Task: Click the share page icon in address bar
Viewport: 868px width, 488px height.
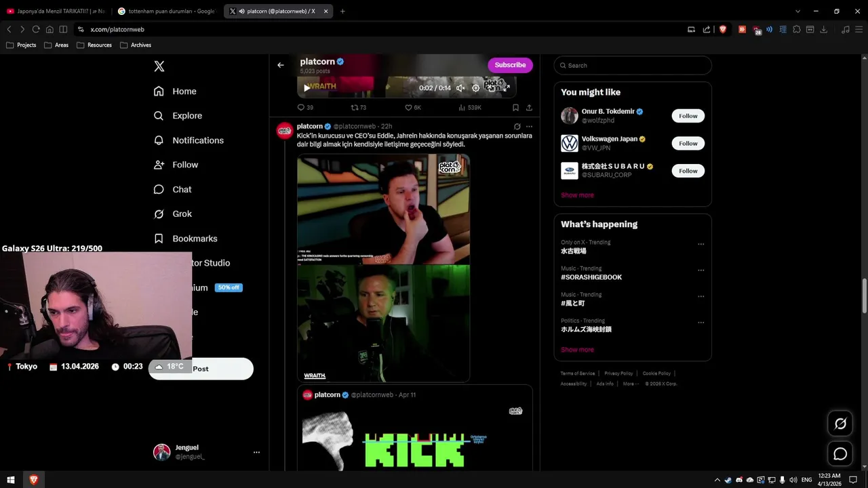Action: (x=707, y=29)
